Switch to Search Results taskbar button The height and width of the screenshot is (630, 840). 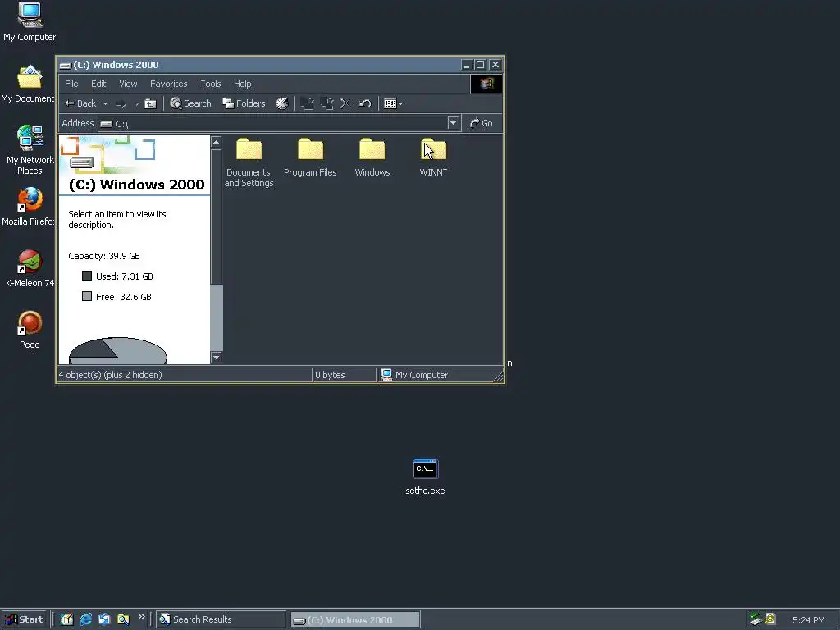tap(221, 620)
